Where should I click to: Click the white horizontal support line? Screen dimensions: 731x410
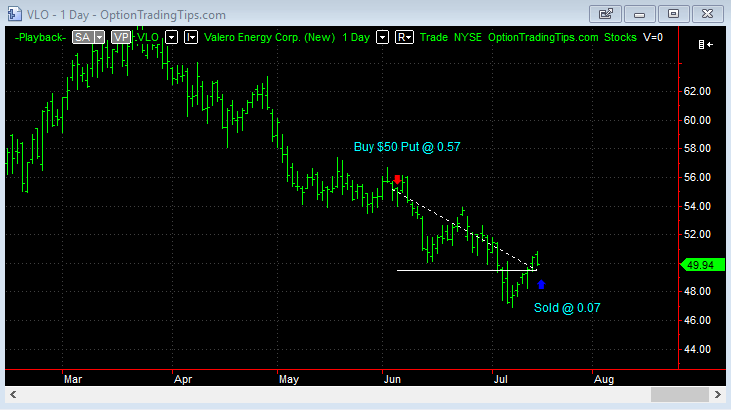(x=466, y=271)
